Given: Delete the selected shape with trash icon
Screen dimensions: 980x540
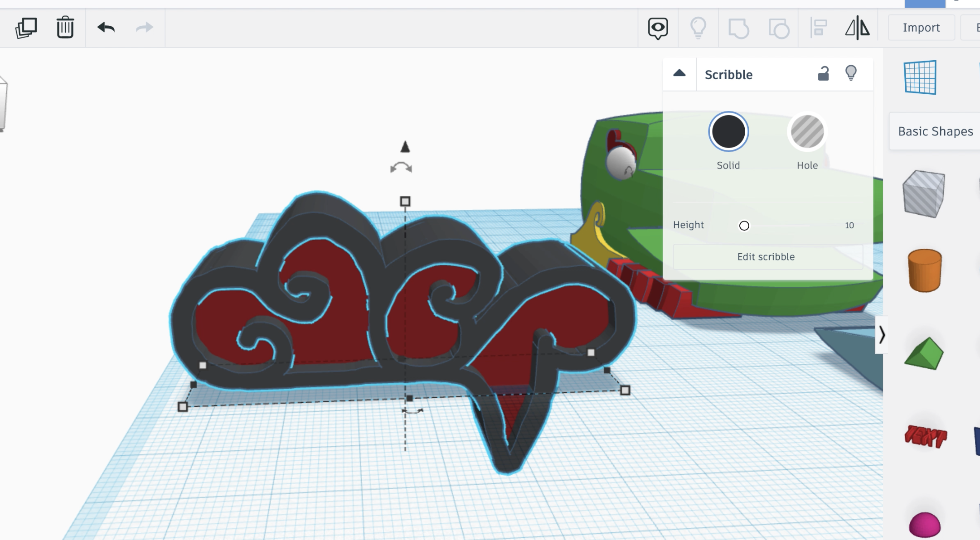Looking at the screenshot, I should click(x=65, y=27).
